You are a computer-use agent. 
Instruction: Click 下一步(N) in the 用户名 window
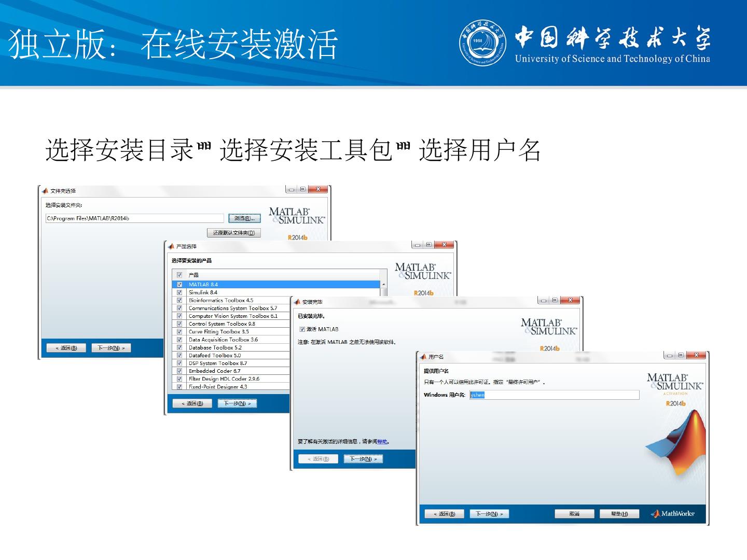(489, 514)
